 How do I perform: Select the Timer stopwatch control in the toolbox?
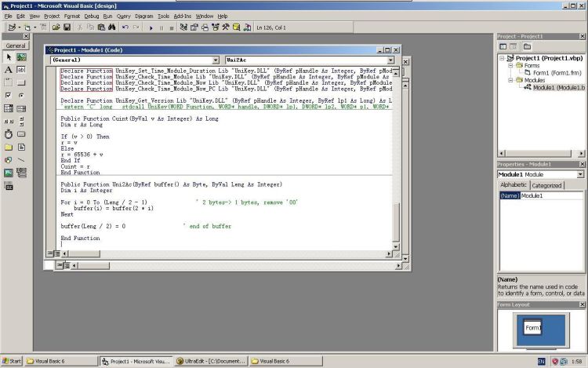click(9, 134)
